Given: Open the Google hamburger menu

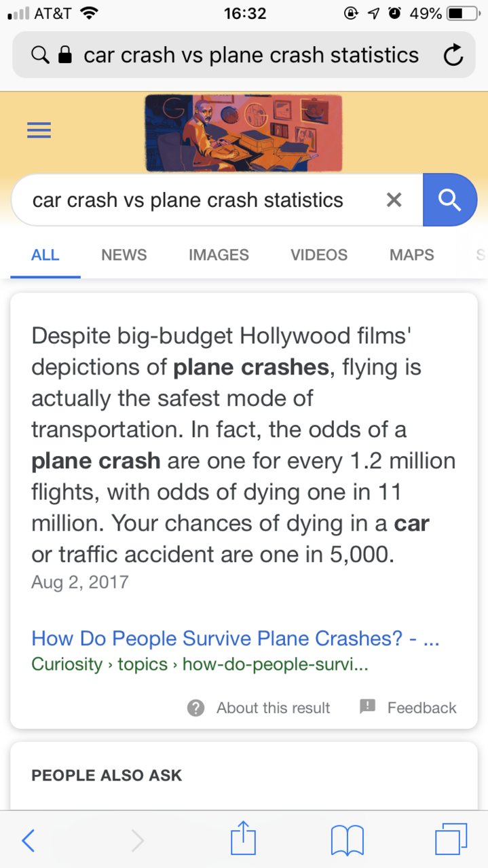Looking at the screenshot, I should [x=39, y=130].
